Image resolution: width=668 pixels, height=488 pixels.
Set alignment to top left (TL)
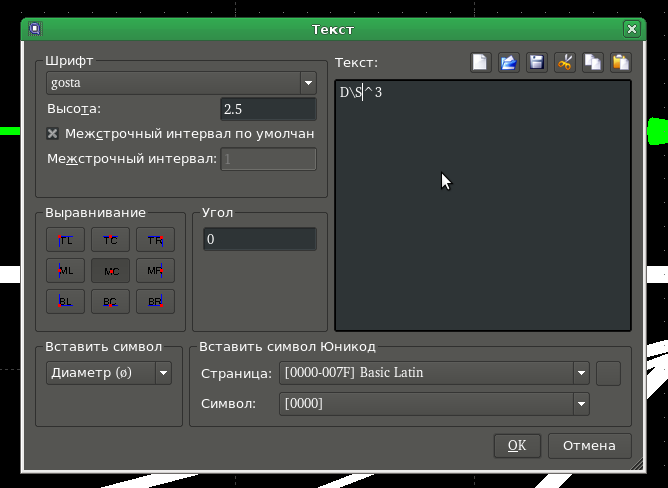click(66, 240)
